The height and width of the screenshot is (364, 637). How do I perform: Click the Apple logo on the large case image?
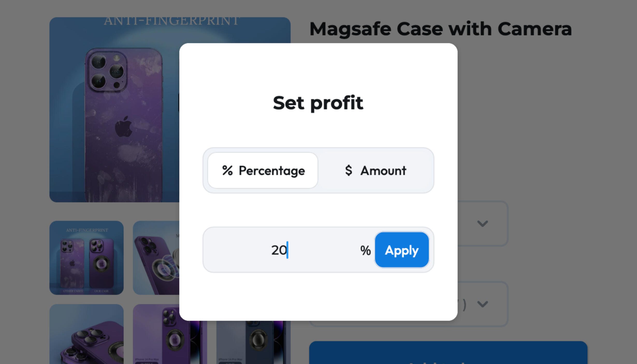[x=124, y=127]
